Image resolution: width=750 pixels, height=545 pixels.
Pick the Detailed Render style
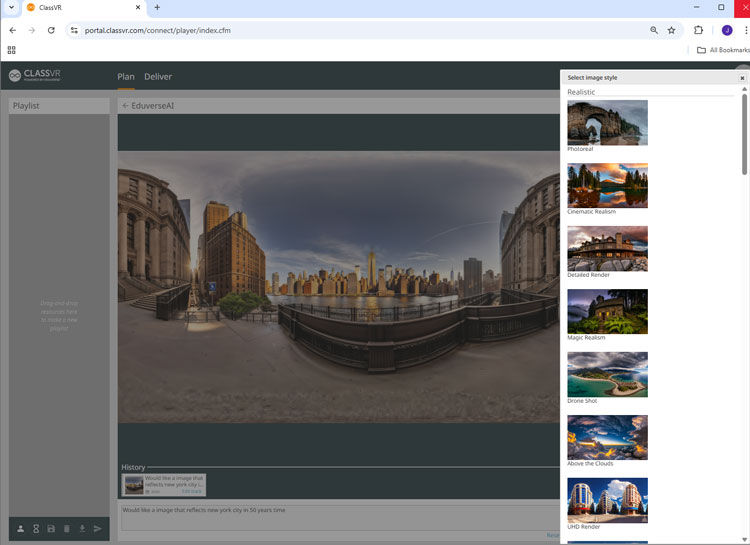coord(607,248)
